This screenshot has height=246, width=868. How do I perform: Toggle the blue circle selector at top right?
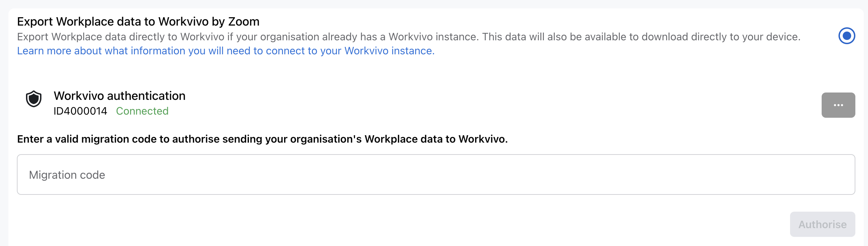[x=847, y=36]
